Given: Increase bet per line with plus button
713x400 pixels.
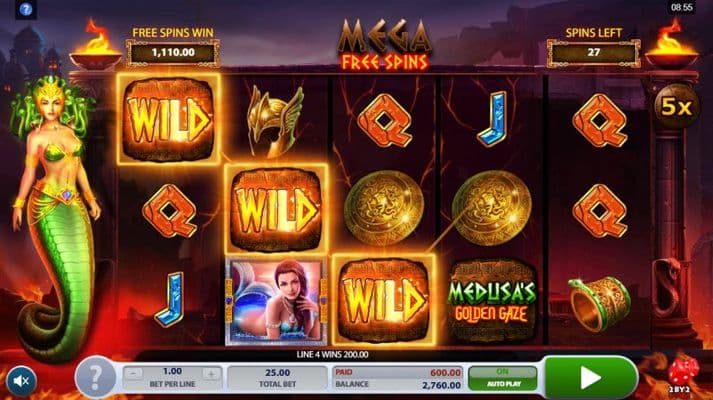Looking at the screenshot, I should (x=211, y=374).
